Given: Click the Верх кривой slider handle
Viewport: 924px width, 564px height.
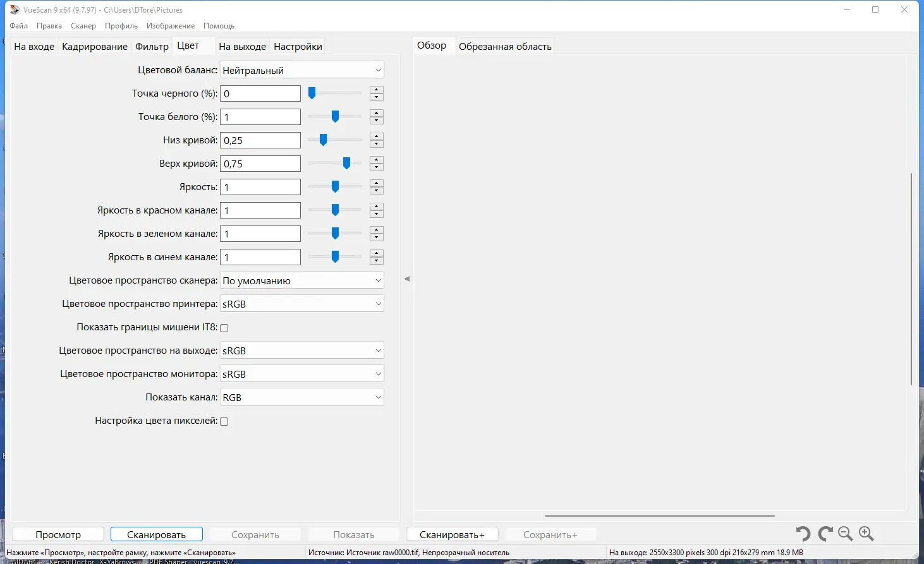Looking at the screenshot, I should (346, 164).
